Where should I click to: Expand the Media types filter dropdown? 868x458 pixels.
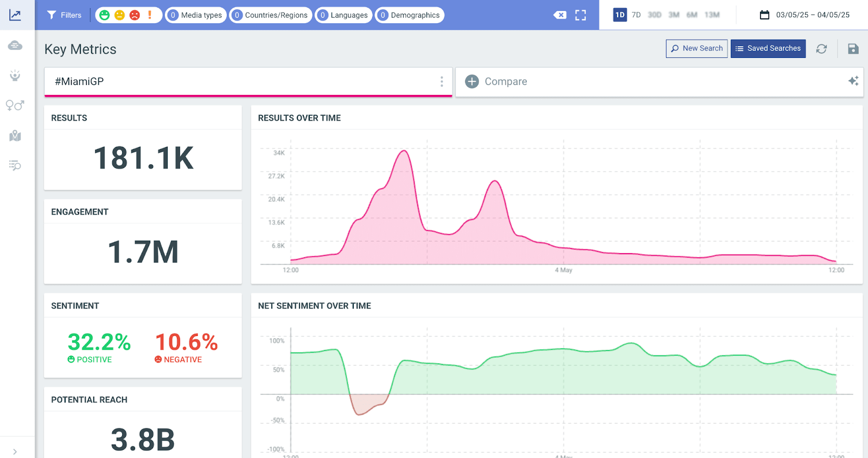196,15
